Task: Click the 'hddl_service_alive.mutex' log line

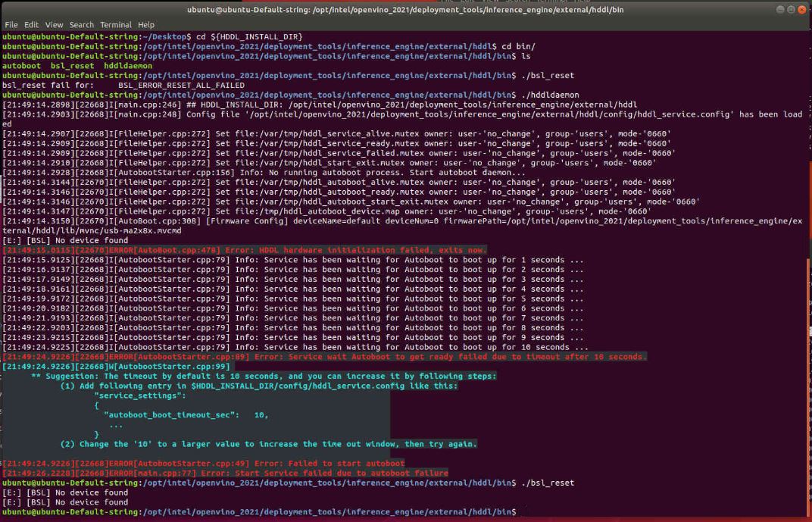Action: tap(336, 133)
